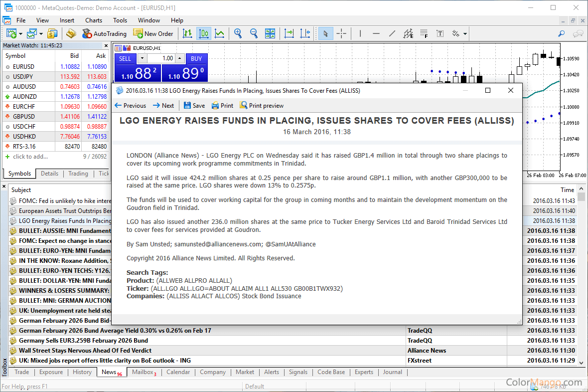Increase trade volume with up stepper
Viewport: 588px width, 392px height.
[x=180, y=58]
